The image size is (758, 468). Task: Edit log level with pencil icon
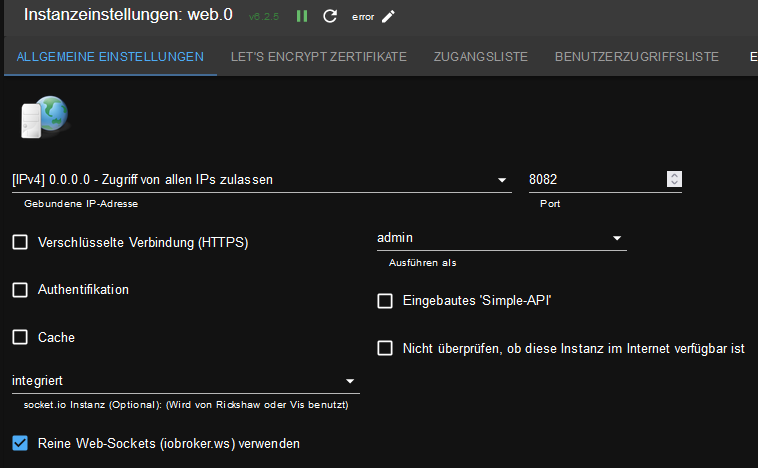[x=388, y=16]
